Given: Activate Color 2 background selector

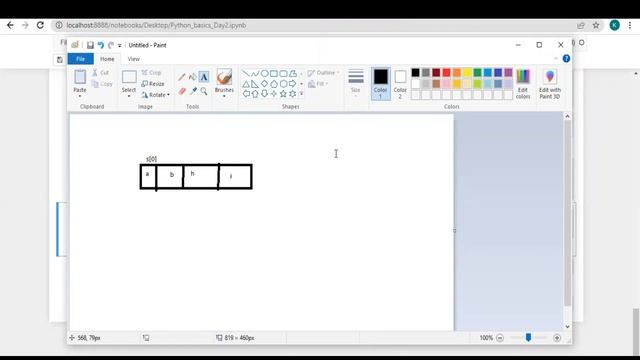Looking at the screenshot, I should tap(400, 84).
